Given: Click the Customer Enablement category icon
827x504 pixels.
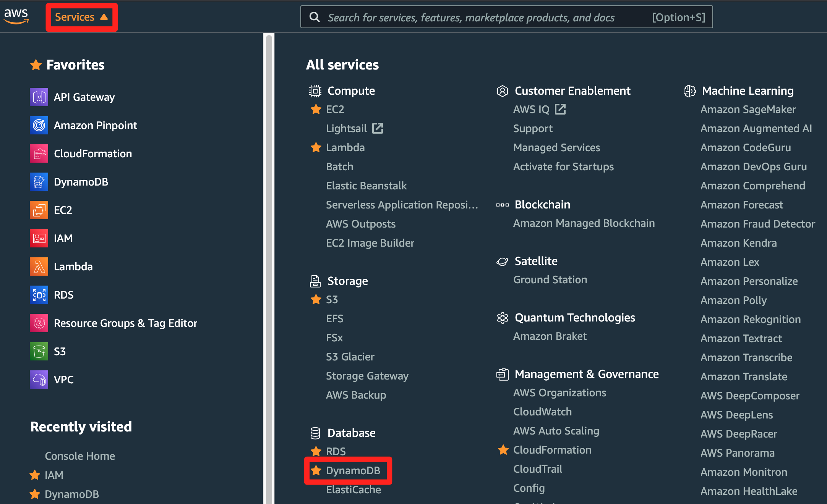Looking at the screenshot, I should [503, 91].
